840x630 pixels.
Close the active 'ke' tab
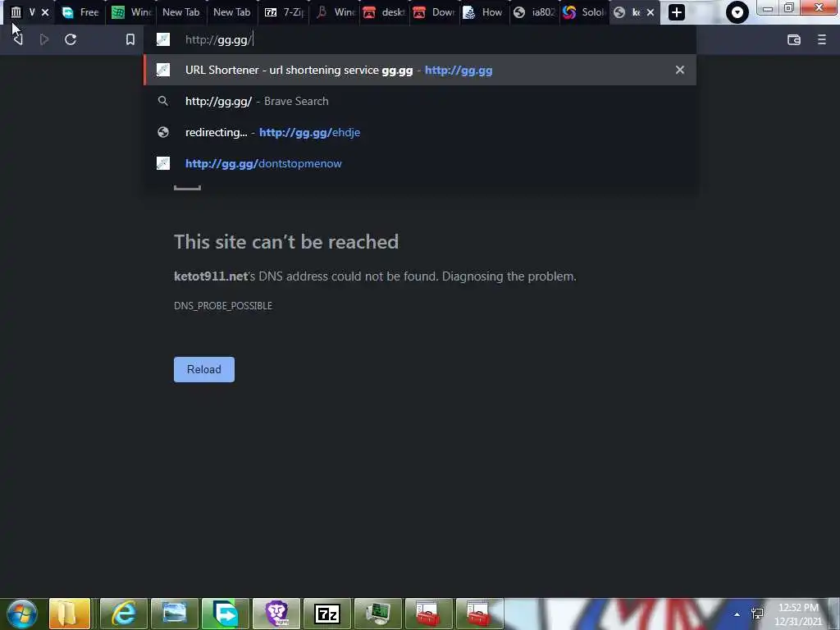tap(651, 12)
